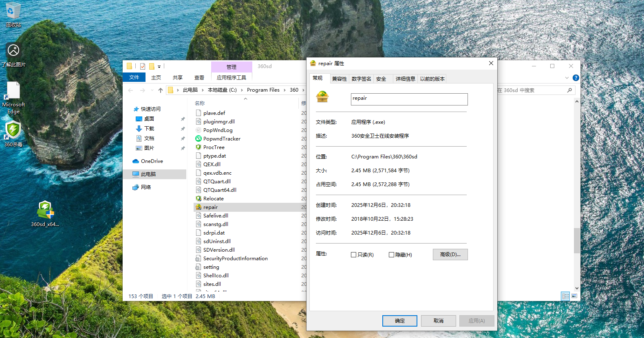Image resolution: width=644 pixels, height=338 pixels.
Task: Switch to the 数字签名 tab
Action: coord(362,79)
